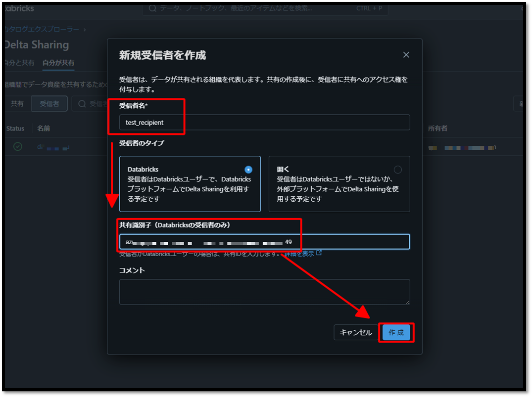
Task: Click the green status check icon in row
Action: [18, 146]
